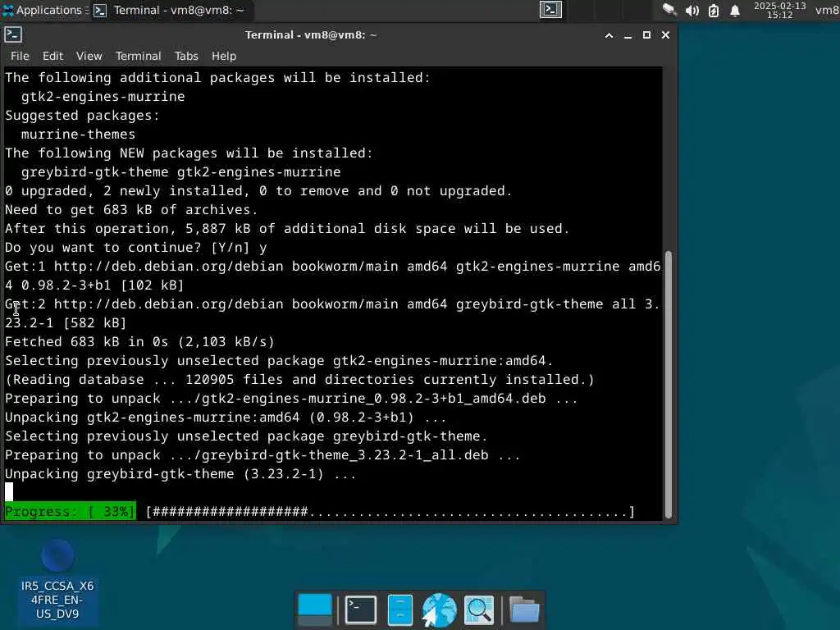Screen dimensions: 840x630
Task: Open the Help menu
Action: (x=223, y=56)
